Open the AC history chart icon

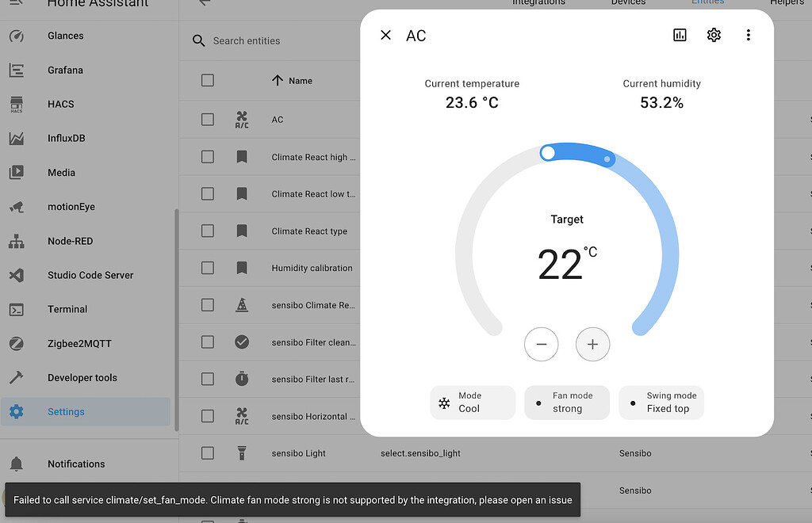click(680, 35)
